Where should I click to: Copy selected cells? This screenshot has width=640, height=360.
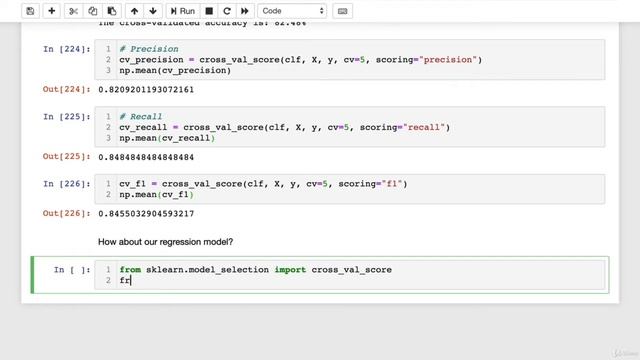pos(93,11)
